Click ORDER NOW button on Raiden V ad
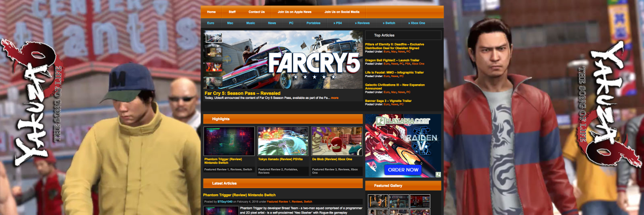644x215 pixels. 403,169
